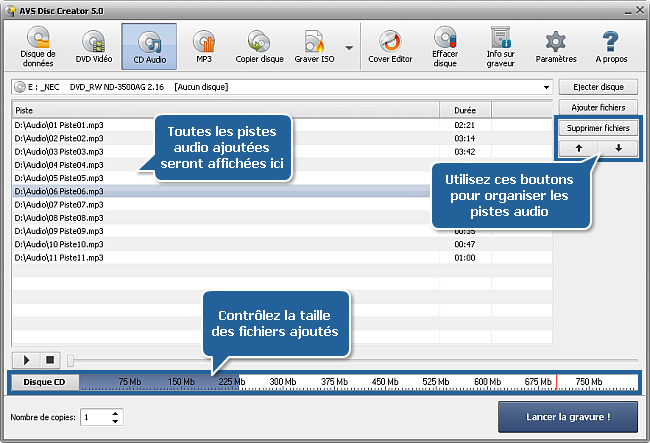Viewport: 650px width, 443px height.
Task: Play the selected audio track
Action: point(25,358)
